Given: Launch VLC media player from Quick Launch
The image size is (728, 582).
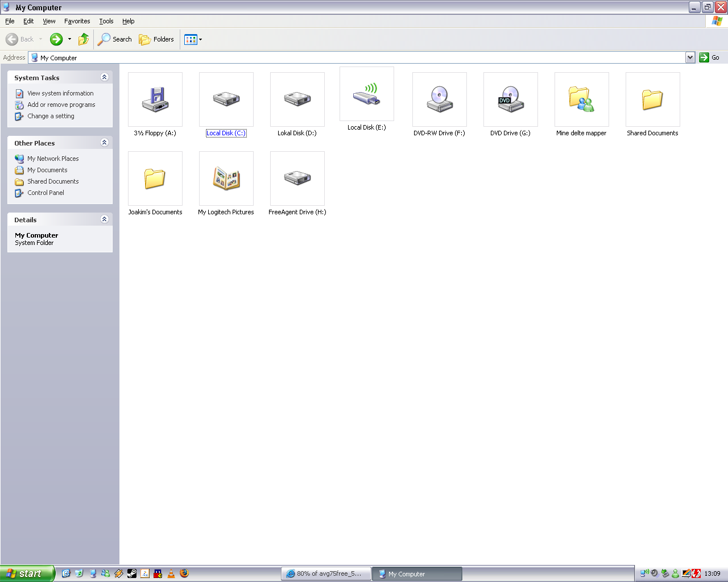Looking at the screenshot, I should click(171, 573).
